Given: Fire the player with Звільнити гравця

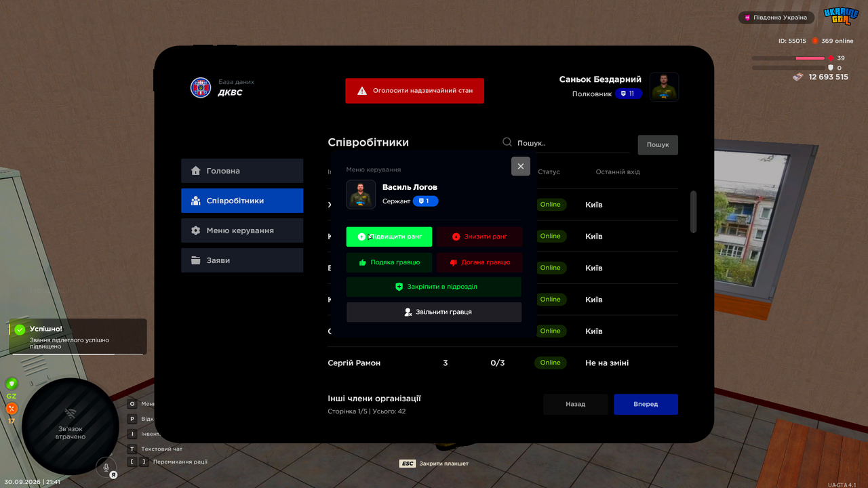Looking at the screenshot, I should (x=434, y=312).
